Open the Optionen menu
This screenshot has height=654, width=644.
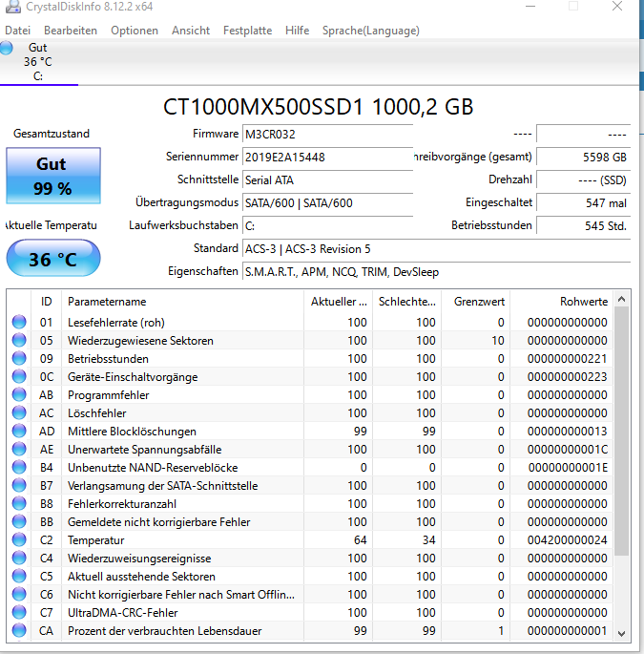135,31
